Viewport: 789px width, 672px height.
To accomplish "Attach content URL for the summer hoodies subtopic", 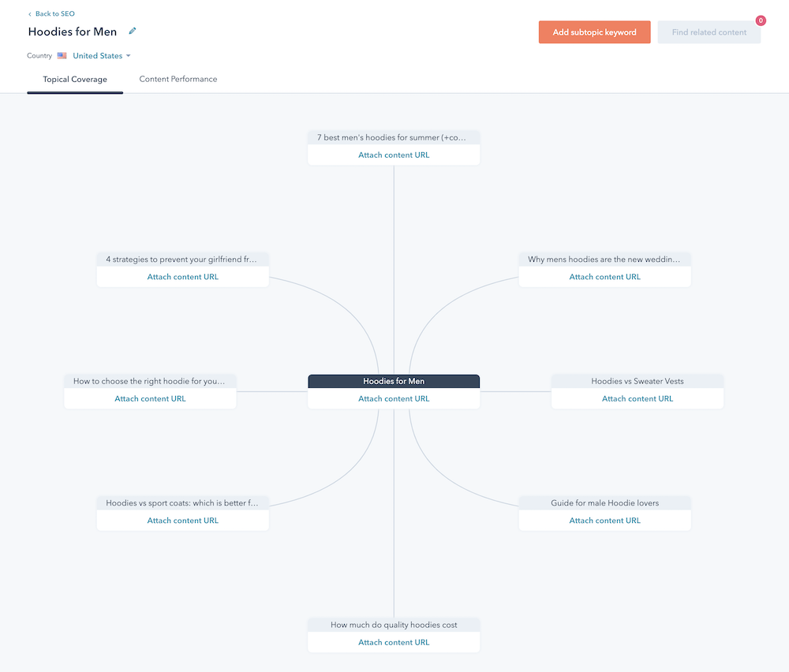I will [393, 155].
